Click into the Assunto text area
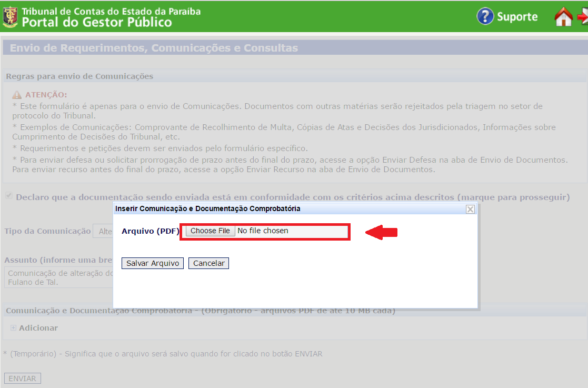The height and width of the screenshot is (388, 588). pyautogui.click(x=59, y=277)
